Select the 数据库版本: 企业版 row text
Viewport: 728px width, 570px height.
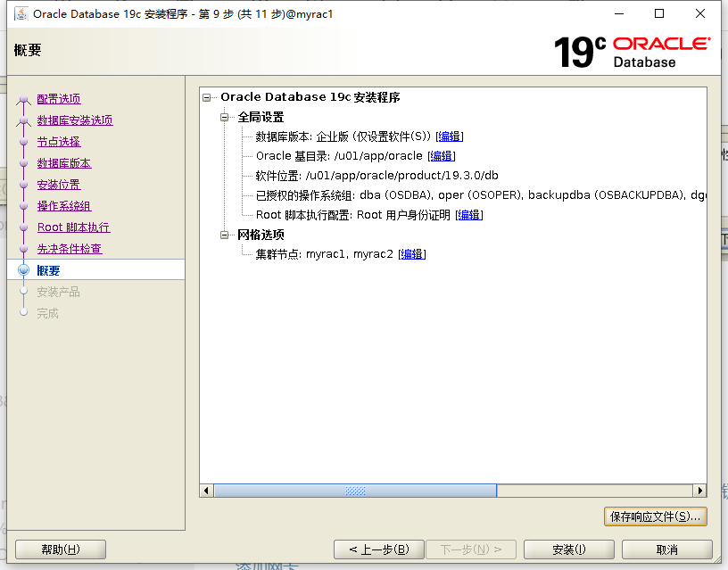coord(343,136)
